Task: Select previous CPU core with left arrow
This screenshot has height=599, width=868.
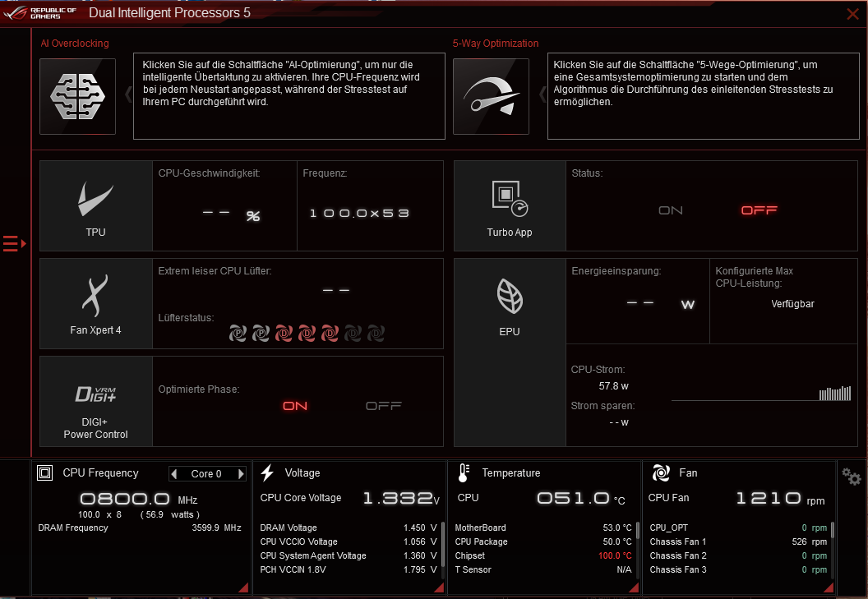Action: 173,474
